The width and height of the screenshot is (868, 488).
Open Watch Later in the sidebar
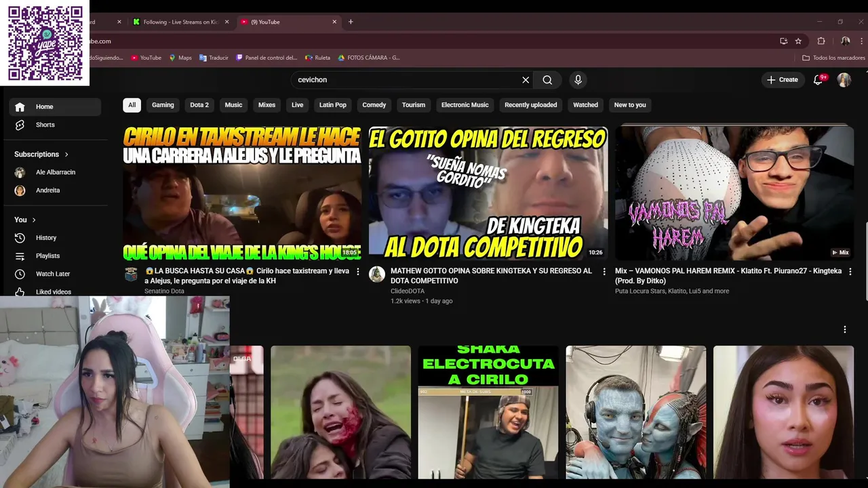[x=55, y=274]
